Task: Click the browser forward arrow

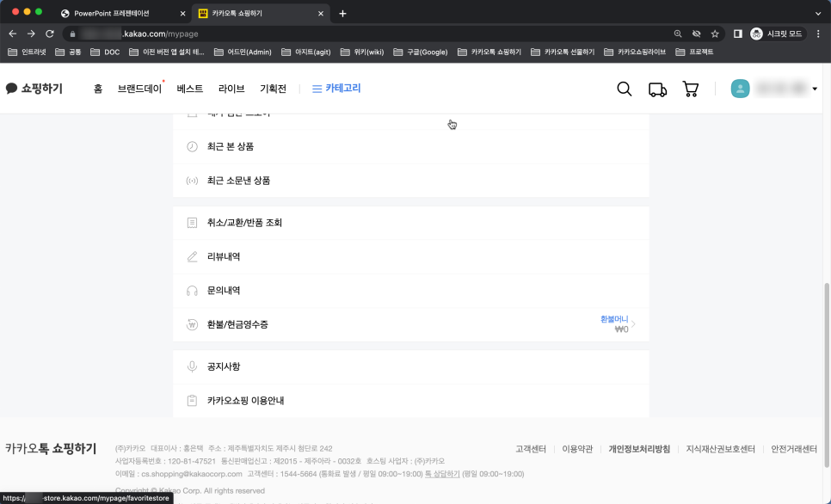Action: point(31,34)
